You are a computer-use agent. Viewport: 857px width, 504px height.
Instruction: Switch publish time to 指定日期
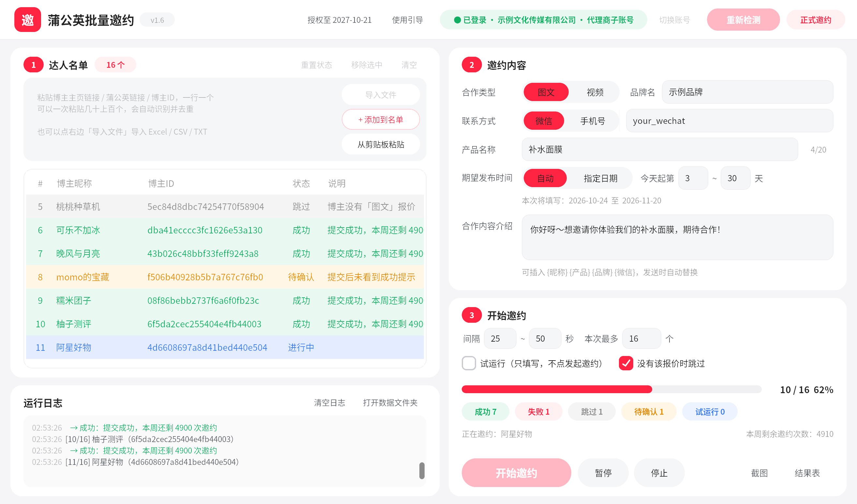(x=600, y=178)
